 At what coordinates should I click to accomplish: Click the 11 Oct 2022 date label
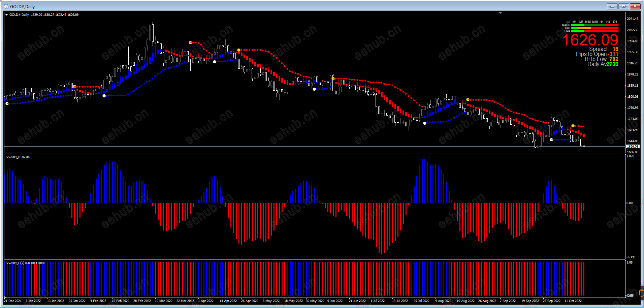click(x=573, y=301)
